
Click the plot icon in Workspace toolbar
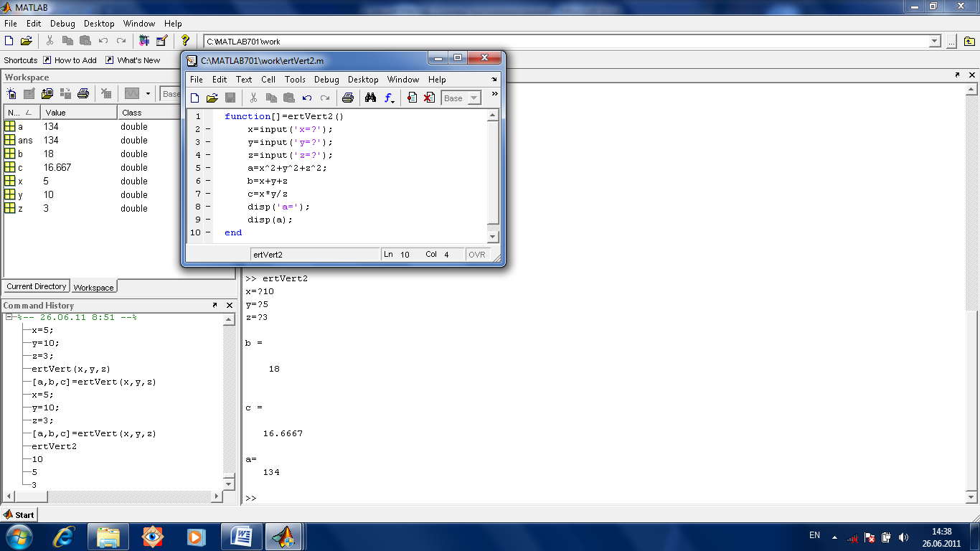point(131,93)
